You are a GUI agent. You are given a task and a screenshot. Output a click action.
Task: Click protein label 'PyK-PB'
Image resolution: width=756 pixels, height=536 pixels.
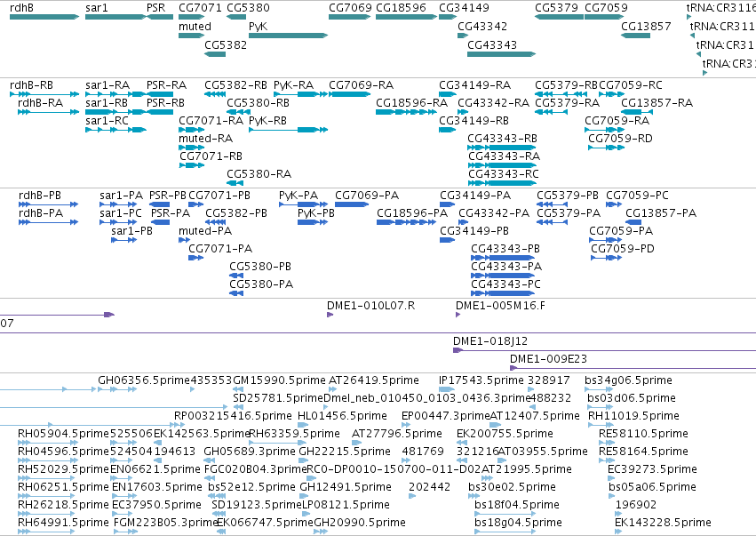[315, 213]
